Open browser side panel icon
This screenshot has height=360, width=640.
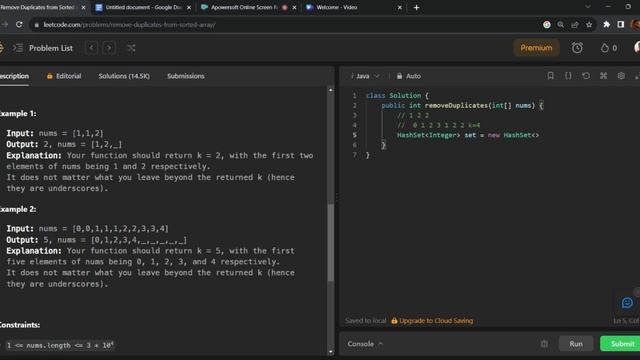click(x=620, y=24)
